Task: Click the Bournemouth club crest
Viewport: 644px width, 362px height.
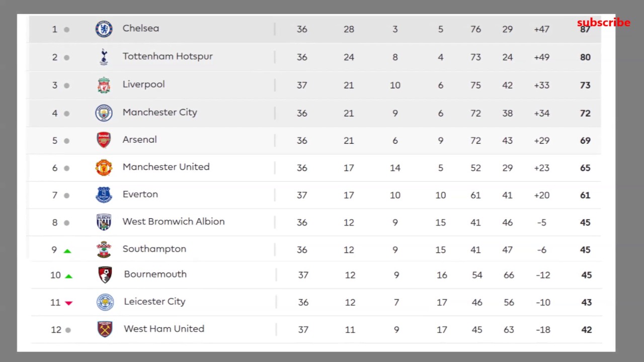Action: click(105, 275)
